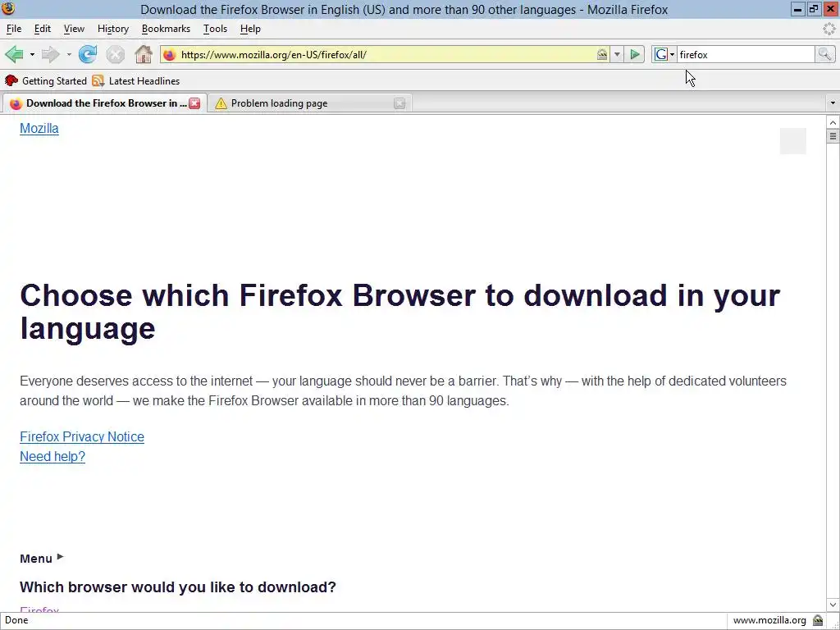Click the Firefox icon in the title bar
840x630 pixels.
[x=8, y=8]
